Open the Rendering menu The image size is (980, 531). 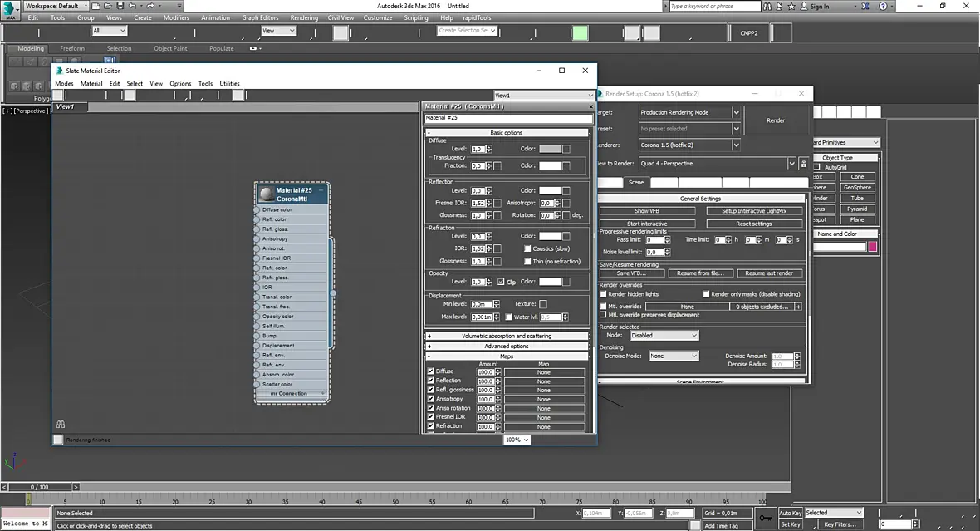(x=304, y=17)
